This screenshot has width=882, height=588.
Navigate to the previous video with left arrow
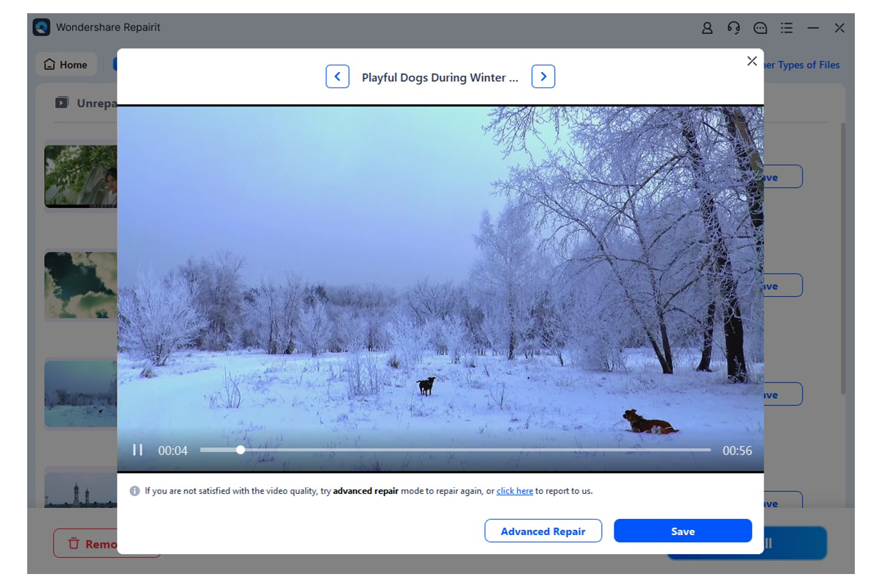point(337,76)
